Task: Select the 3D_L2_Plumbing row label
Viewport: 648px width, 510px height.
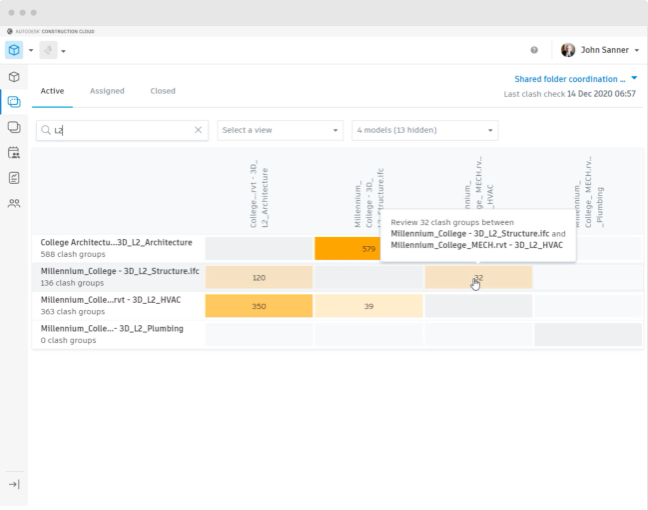Action: tap(112, 329)
